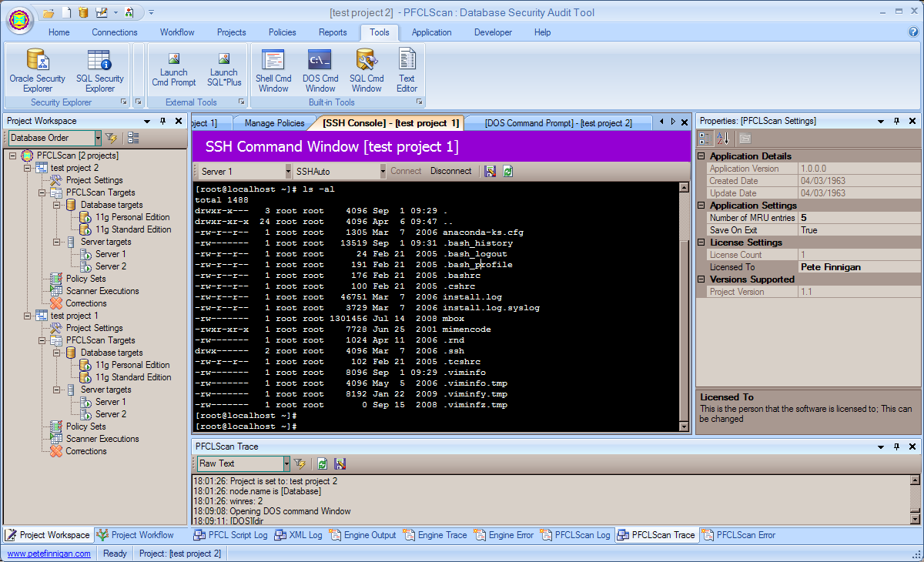Open the Quick Access Toolbar customize arrow
The height and width of the screenshot is (562, 924).
(151, 12)
